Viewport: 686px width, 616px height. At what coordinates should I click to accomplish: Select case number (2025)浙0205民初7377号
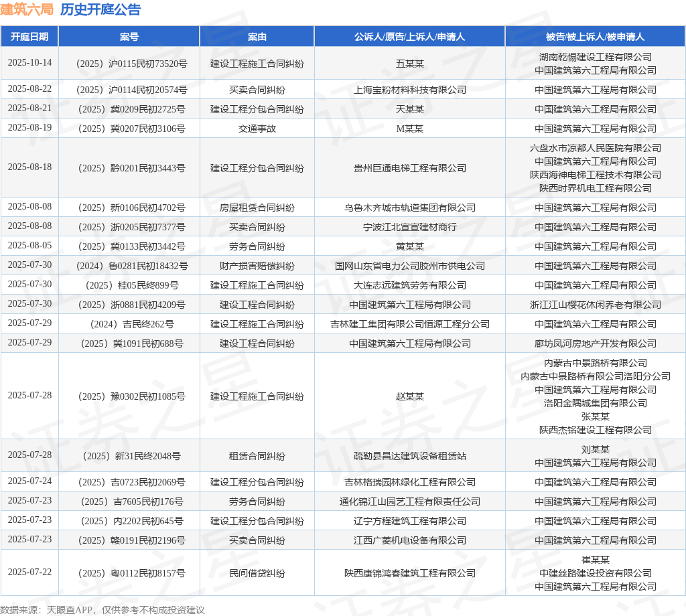coord(132,227)
